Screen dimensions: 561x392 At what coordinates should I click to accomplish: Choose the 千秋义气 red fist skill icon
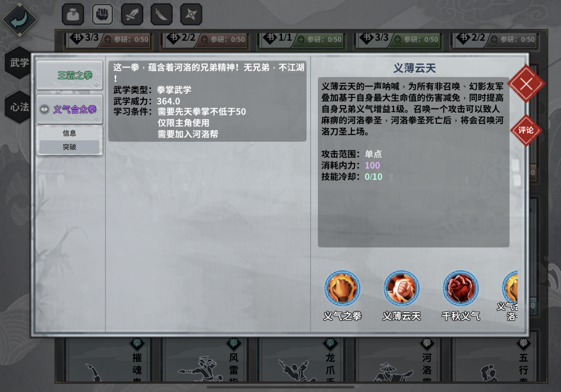(x=461, y=288)
